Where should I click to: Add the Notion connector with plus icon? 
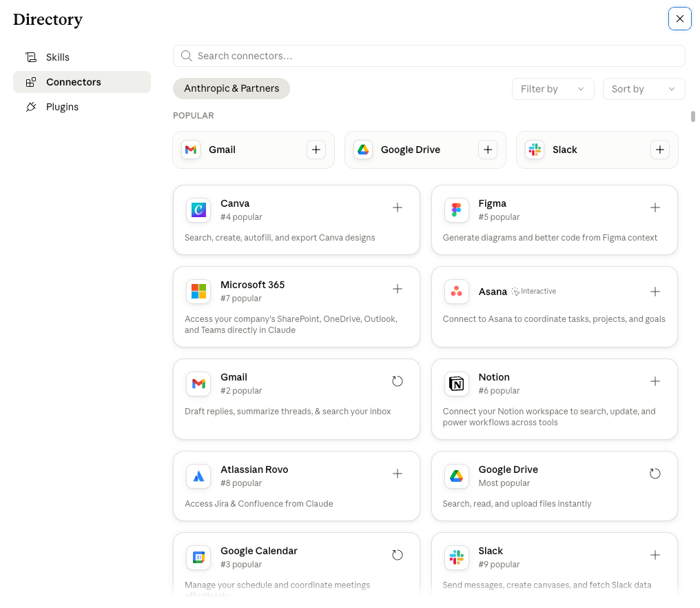(x=655, y=381)
